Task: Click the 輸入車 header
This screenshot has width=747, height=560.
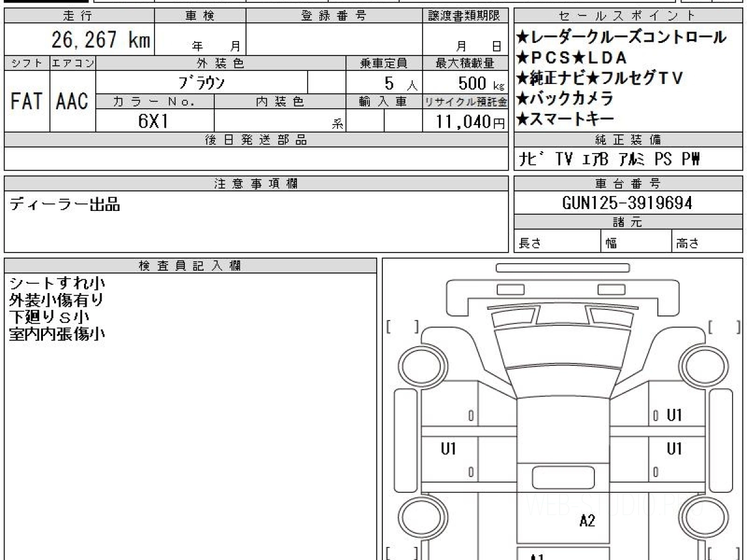Action: tap(384, 101)
